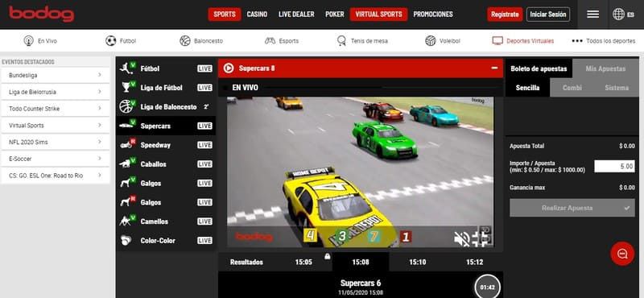The width and height of the screenshot is (644, 298).
Task: Select the 15:05 race time
Action: [303, 262]
